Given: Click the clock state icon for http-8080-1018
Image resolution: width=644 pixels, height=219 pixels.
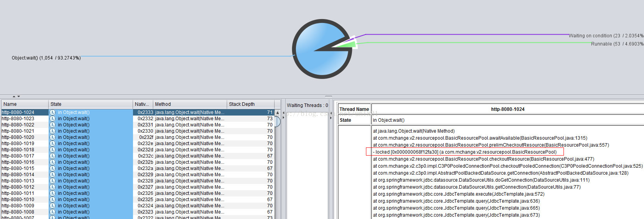Looking at the screenshot, I should tap(52, 150).
